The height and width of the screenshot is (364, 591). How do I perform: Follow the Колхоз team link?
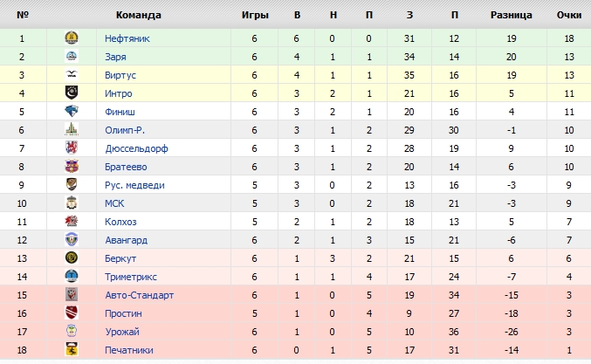pyautogui.click(x=120, y=222)
